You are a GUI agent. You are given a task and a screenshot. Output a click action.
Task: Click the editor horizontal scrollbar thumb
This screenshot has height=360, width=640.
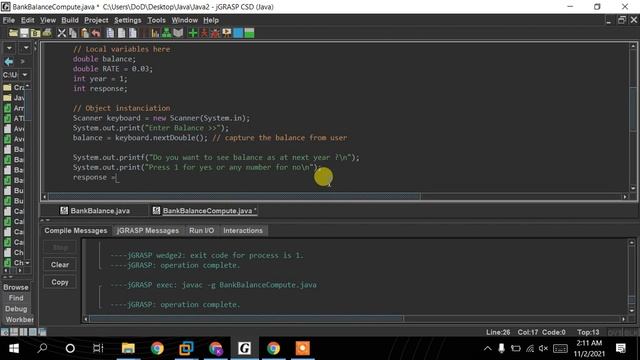coord(234,197)
